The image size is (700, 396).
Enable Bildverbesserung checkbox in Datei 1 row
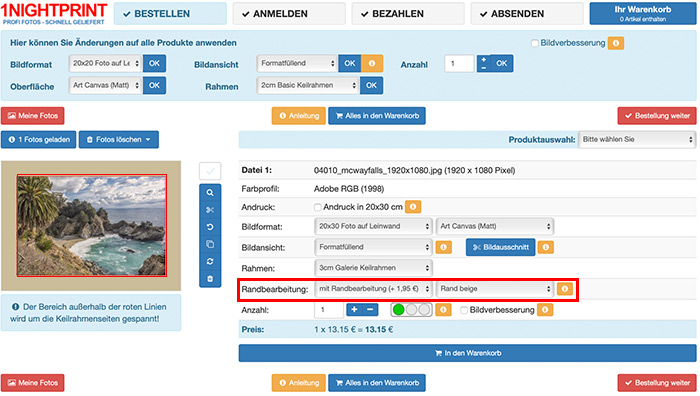click(x=464, y=310)
